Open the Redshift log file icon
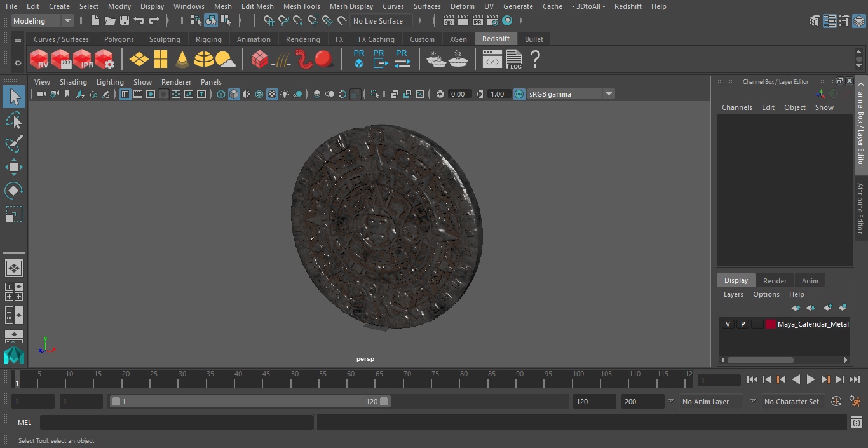 click(513, 60)
